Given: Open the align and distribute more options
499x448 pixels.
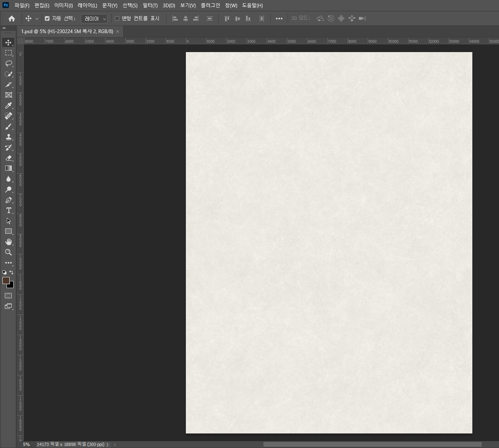Looking at the screenshot, I should coord(279,19).
